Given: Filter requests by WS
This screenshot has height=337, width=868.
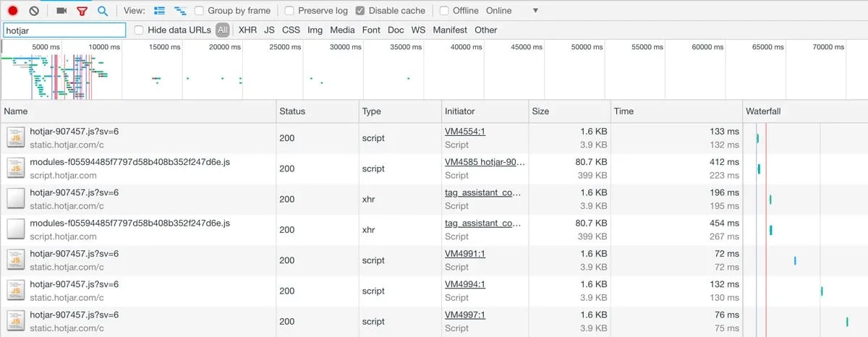Looking at the screenshot, I should pos(418,30).
